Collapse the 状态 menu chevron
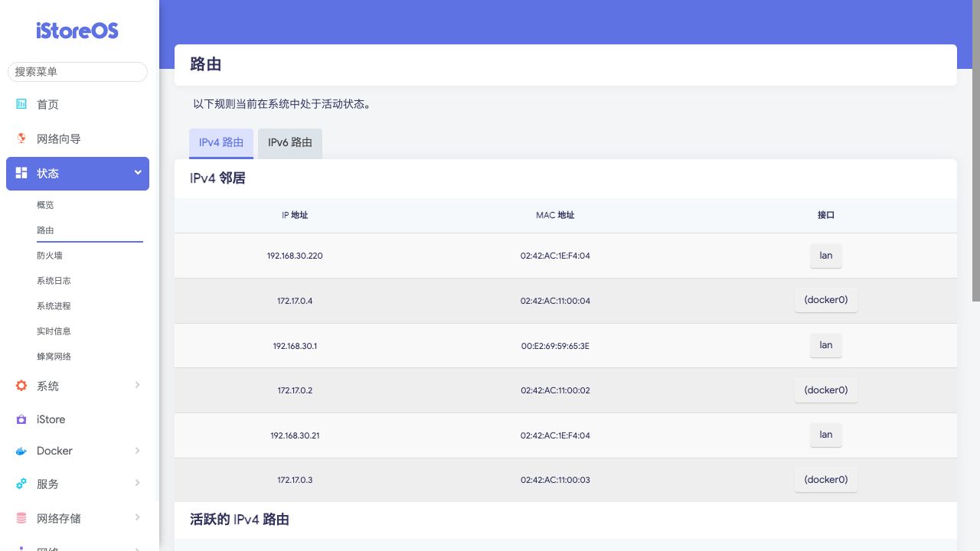980x551 pixels. click(x=138, y=173)
